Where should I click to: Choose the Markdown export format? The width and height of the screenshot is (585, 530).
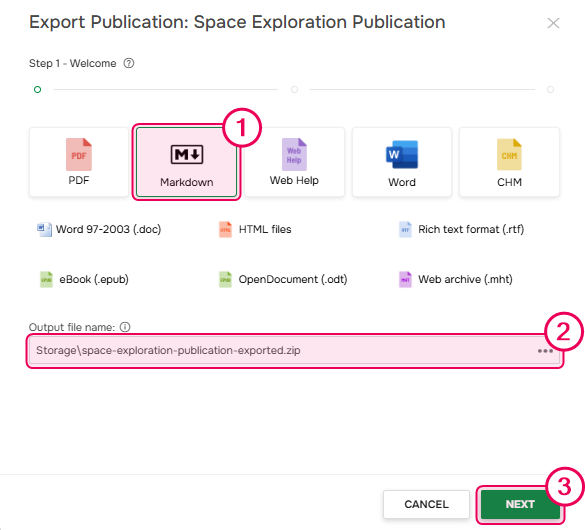(x=187, y=162)
